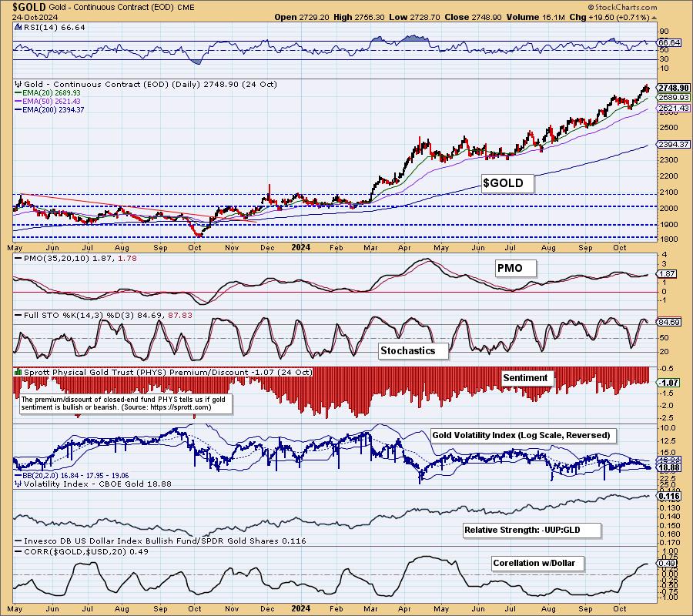Click the bar icon before Volatility Index - CBOE Gold
The image size is (693, 616).
tap(18, 484)
